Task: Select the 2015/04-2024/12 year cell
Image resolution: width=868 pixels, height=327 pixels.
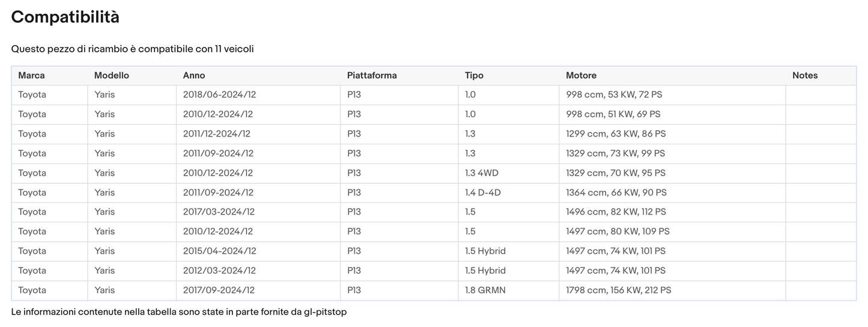Action: [219, 251]
